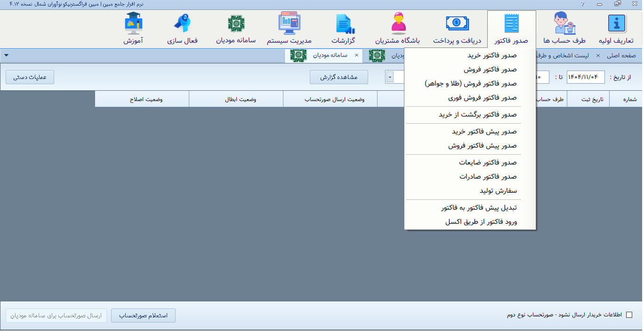Click the از تاریخ date field
Viewport: 644px width, 331px height.
[x=585, y=77]
